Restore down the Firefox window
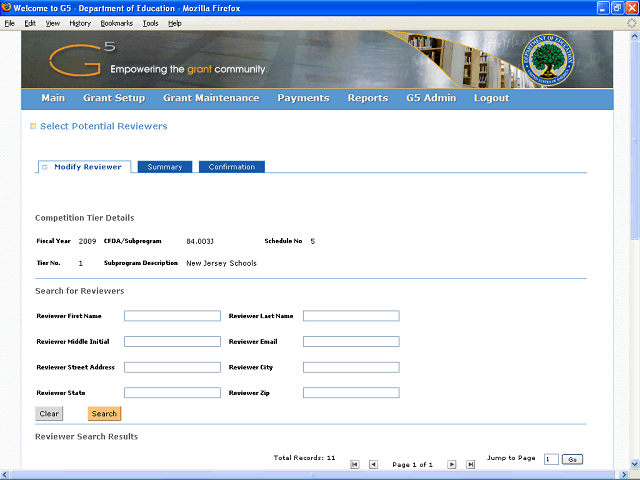Screen dimensions: 640x480 point(618,8)
